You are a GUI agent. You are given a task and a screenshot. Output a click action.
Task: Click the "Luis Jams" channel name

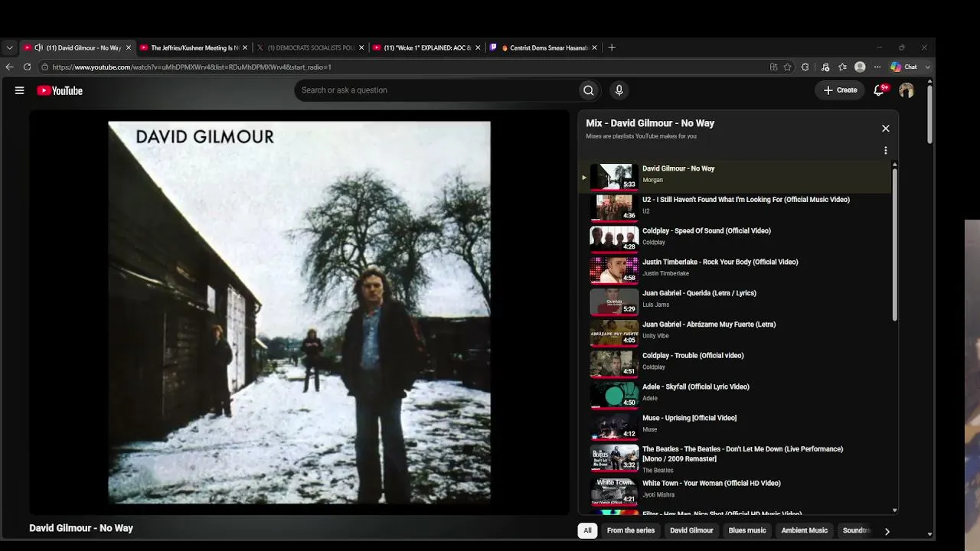655,305
